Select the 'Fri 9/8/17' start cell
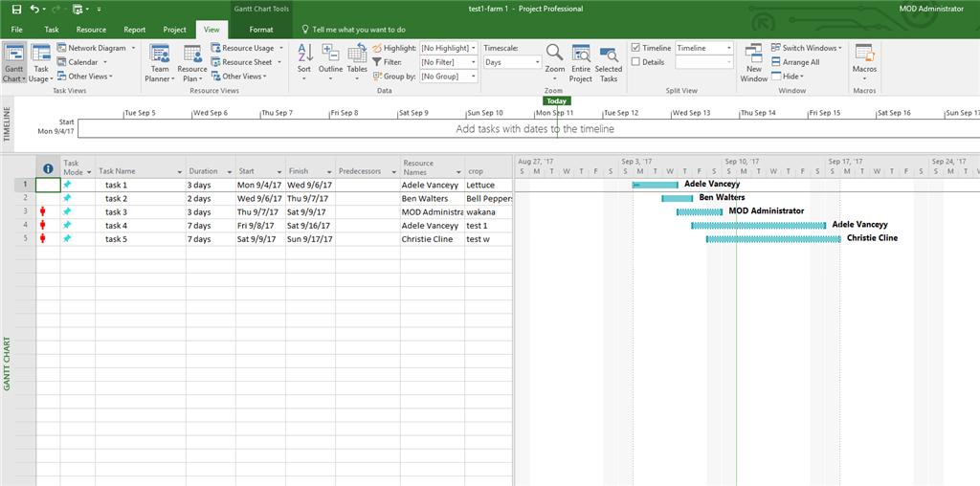 pos(260,226)
